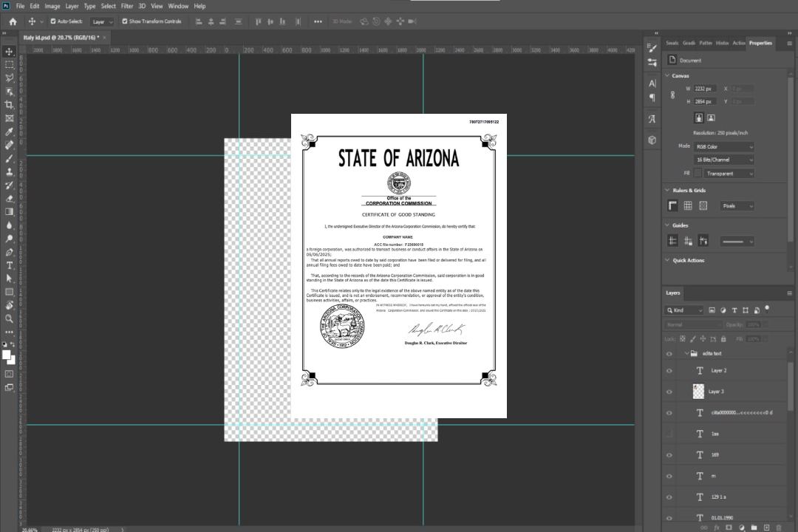This screenshot has width=798, height=532.
Task: Hide the 169 text layer
Action: (x=669, y=455)
